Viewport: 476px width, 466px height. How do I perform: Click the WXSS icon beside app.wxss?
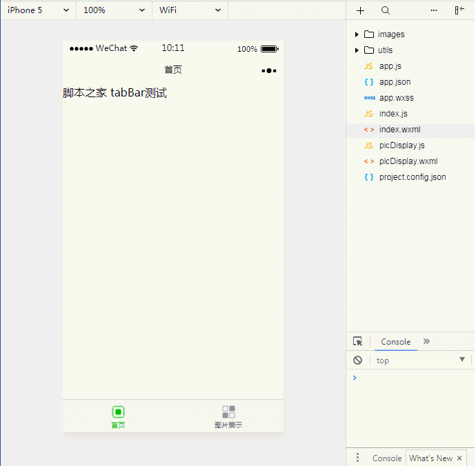(370, 98)
